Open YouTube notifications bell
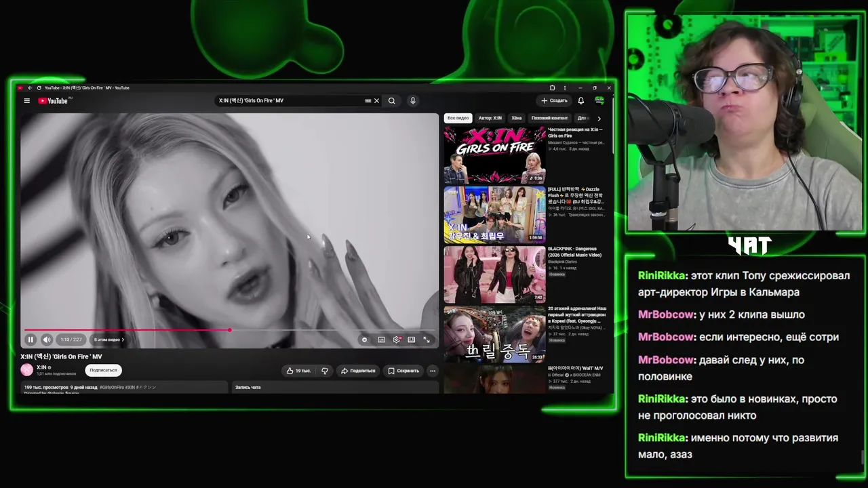Screen dimensions: 868x488 pyautogui.click(x=581, y=101)
